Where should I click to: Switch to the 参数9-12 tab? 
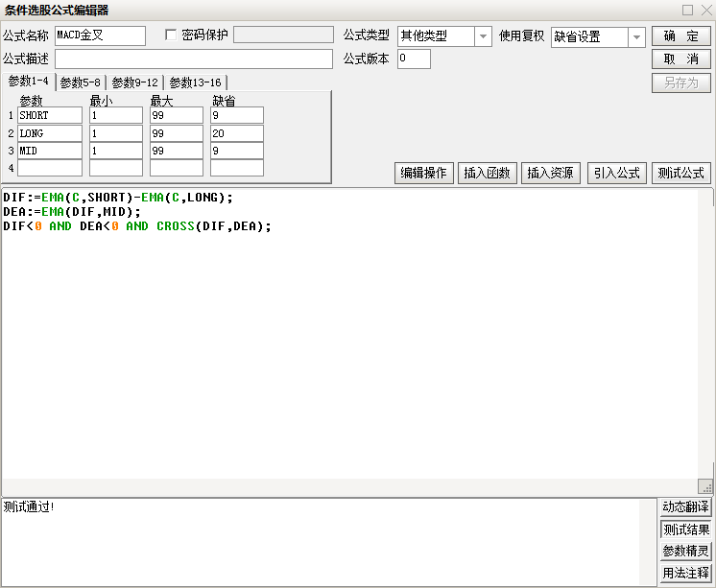point(134,82)
